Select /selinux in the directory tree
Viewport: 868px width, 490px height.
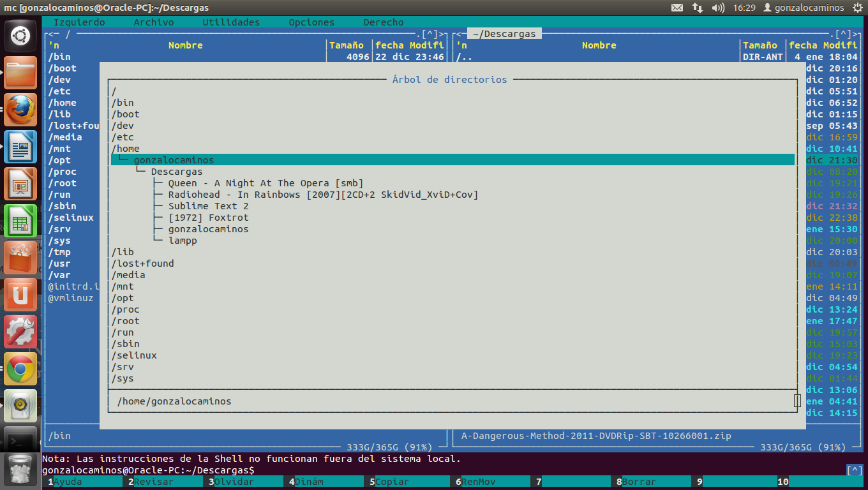134,355
